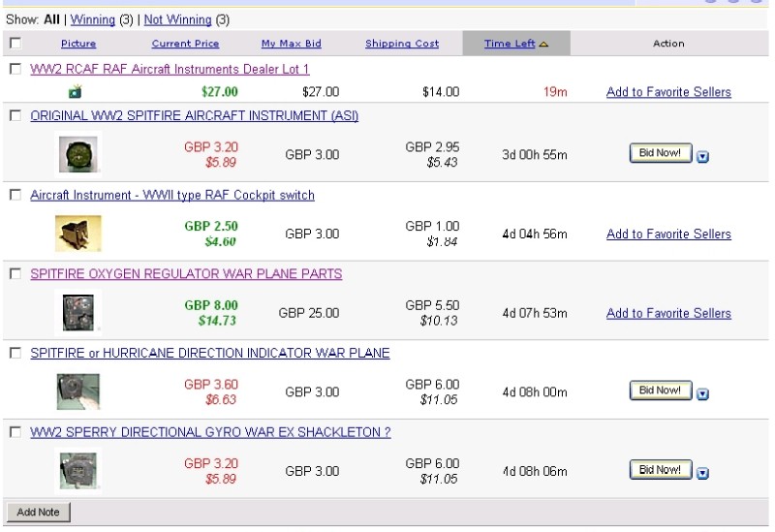This screenshot has height=532, width=775.
Task: Click Bid Now for Spitfire ASI instrument
Action: 661,153
